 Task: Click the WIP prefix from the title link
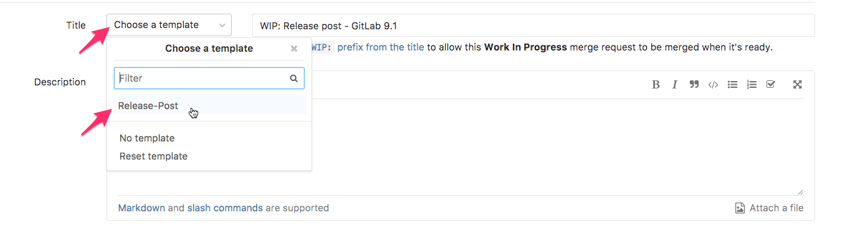pyautogui.click(x=367, y=47)
